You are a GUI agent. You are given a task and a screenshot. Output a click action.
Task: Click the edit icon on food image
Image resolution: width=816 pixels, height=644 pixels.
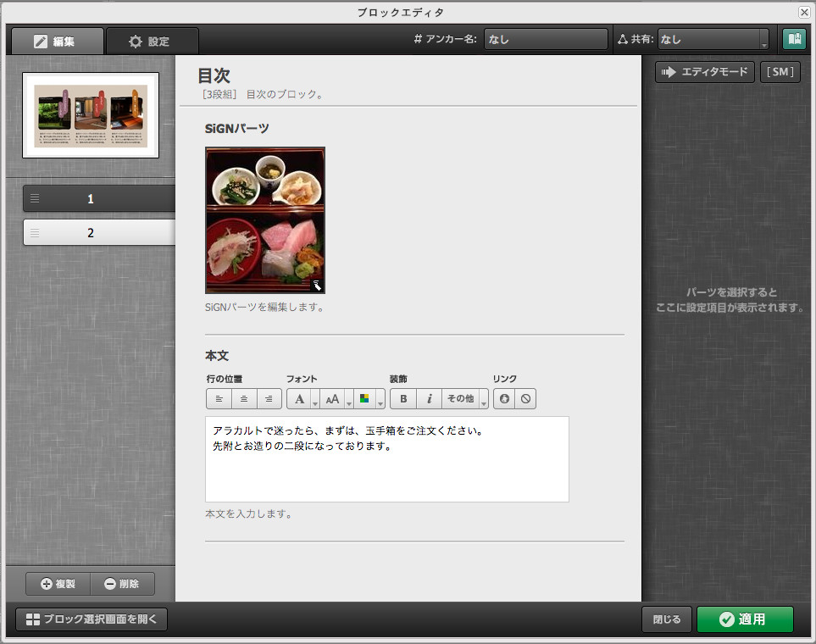tap(316, 286)
